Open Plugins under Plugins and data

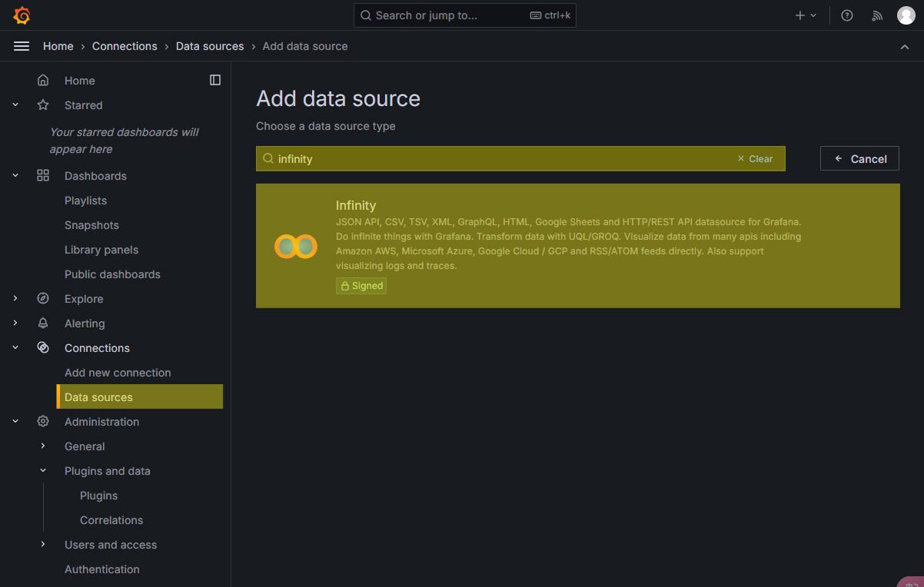98,495
